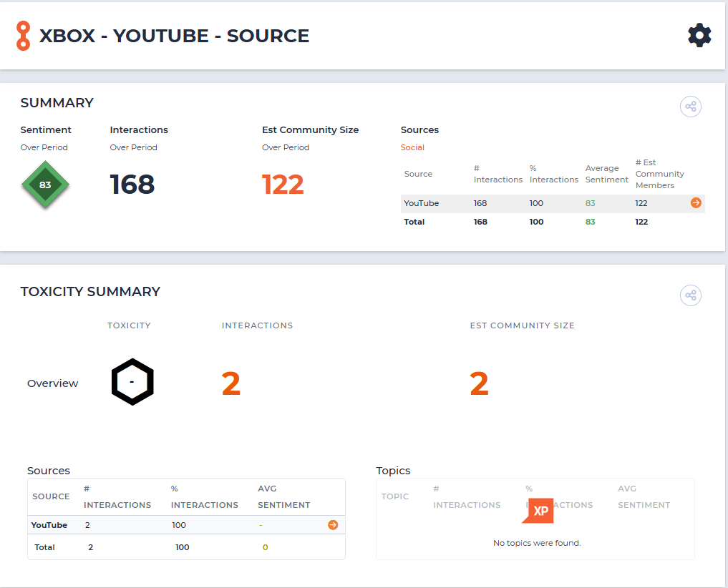Open YouTube row arrow in Summary sources
The width and height of the screenshot is (728, 588).
click(696, 203)
